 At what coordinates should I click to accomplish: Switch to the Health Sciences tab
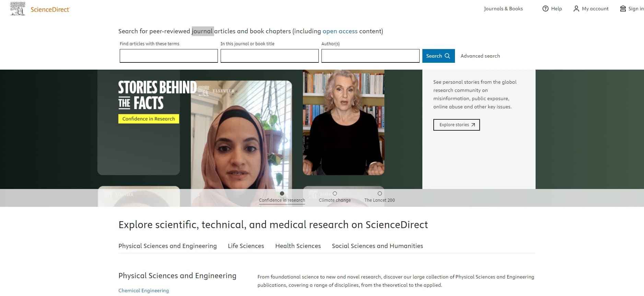coord(298,246)
